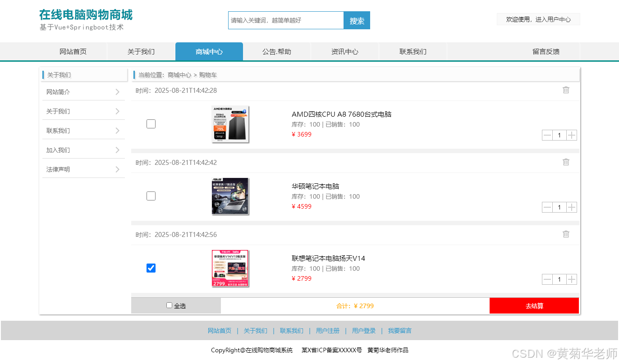The width and height of the screenshot is (619, 364).
Task: Open AMD desktop computer product thumbnail
Action: 230,124
